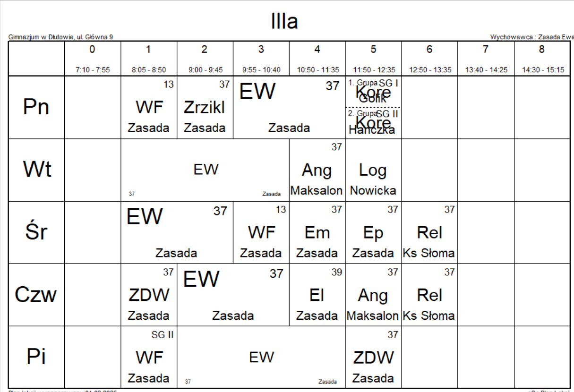This screenshot has width=574, height=392.
Task: Select group 1 Kore lesson with Golik
Action: coord(373,92)
